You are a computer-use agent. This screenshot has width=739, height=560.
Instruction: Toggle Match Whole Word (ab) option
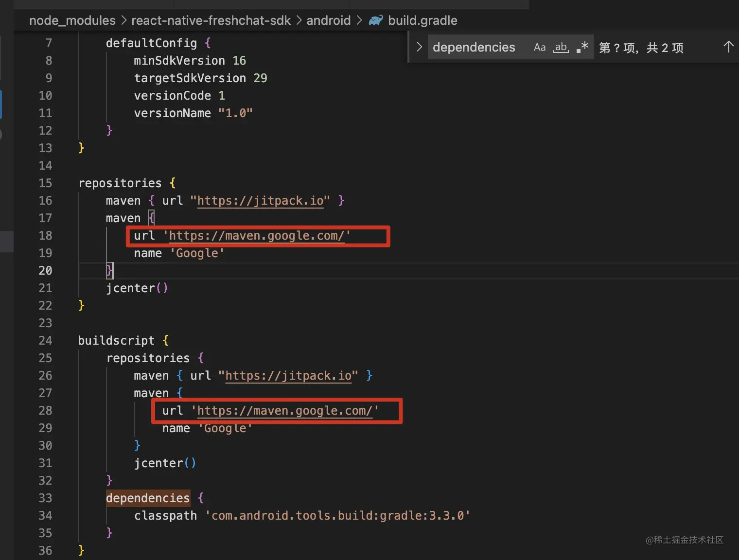(561, 47)
